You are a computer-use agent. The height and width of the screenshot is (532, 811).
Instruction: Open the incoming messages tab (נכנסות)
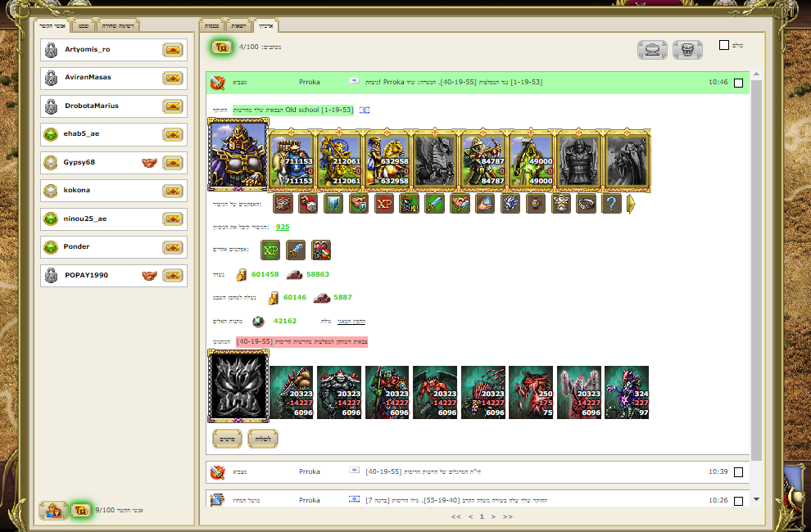click(x=212, y=26)
